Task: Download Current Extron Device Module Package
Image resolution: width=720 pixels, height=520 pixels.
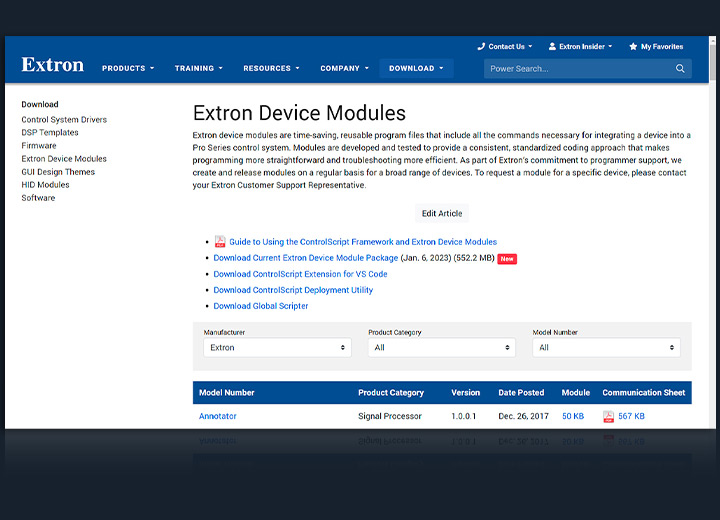Action: click(305, 258)
